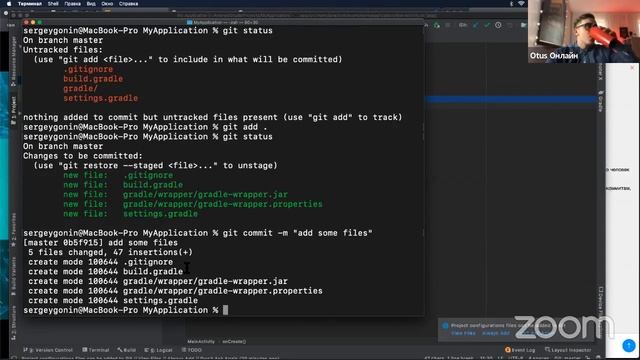Click the text '5 files changed, 47 insertions(+)'
Viewport: 640px width, 360px height.
click(x=110, y=252)
